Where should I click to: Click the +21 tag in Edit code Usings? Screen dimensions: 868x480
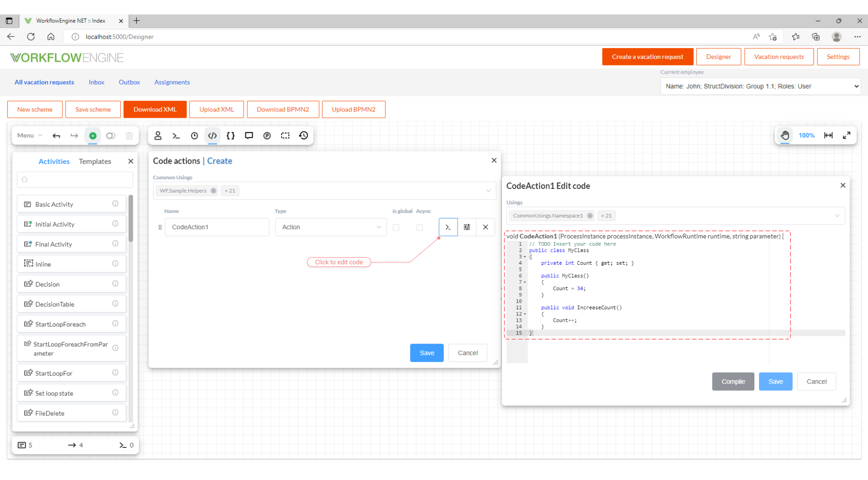(606, 216)
